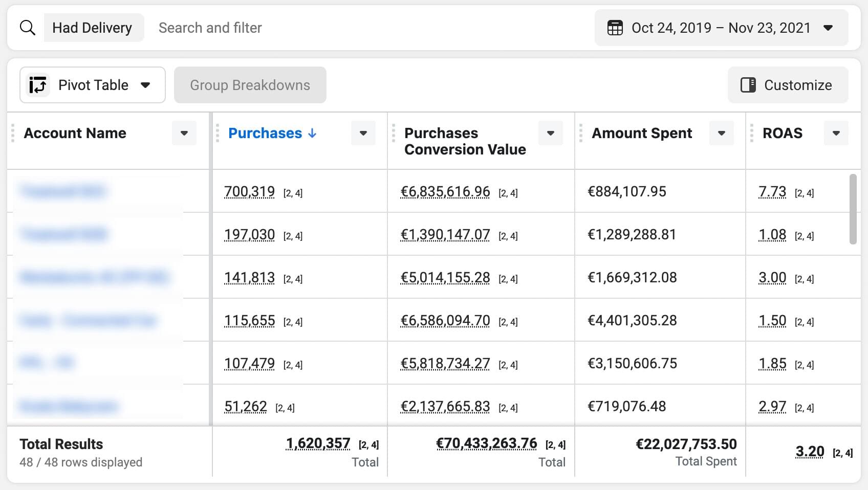Click the Purchases descending sort arrow
The width and height of the screenshot is (868, 490).
click(x=312, y=133)
